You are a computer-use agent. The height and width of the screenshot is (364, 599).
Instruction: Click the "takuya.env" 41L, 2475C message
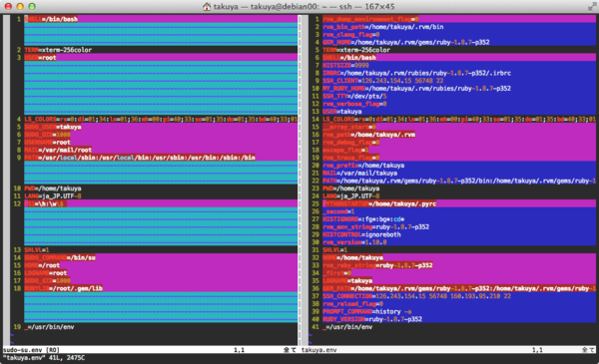[x=44, y=358]
